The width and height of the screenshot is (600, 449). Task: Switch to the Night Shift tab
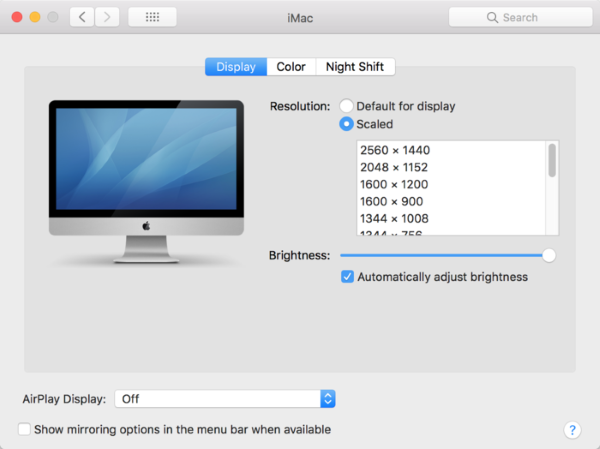click(355, 67)
